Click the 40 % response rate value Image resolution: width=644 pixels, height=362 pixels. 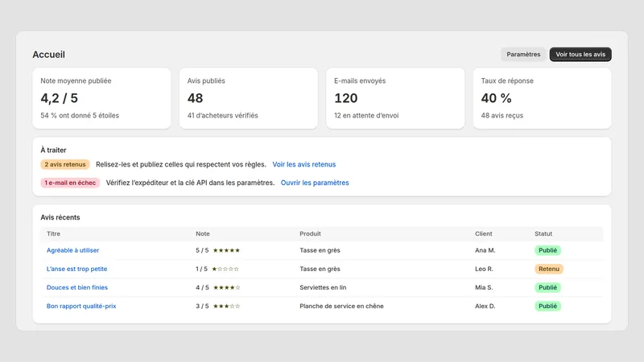(496, 98)
